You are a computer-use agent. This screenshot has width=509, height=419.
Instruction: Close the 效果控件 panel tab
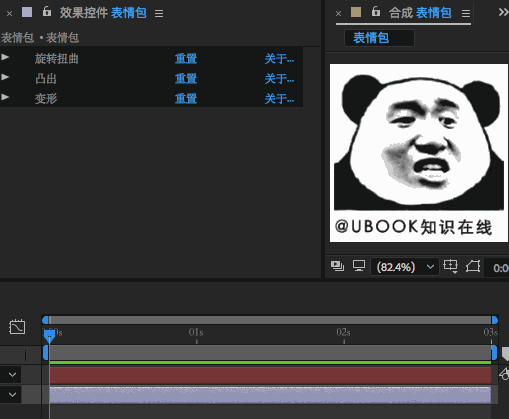[x=9, y=14]
